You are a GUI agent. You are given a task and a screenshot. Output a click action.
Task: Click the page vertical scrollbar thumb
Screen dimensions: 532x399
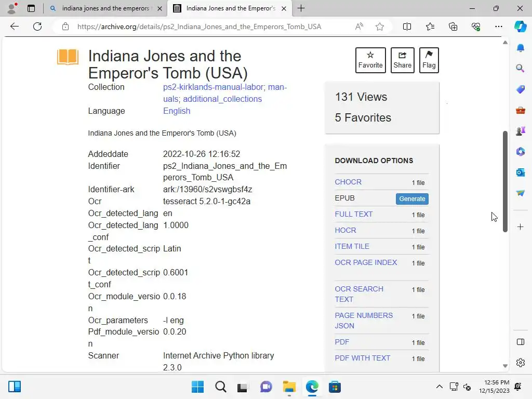click(x=505, y=181)
